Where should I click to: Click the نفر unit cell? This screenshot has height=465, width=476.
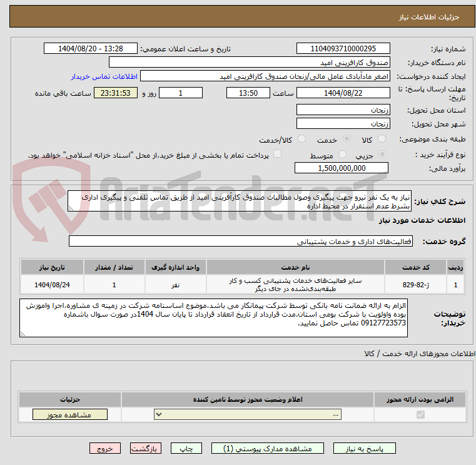(x=176, y=285)
